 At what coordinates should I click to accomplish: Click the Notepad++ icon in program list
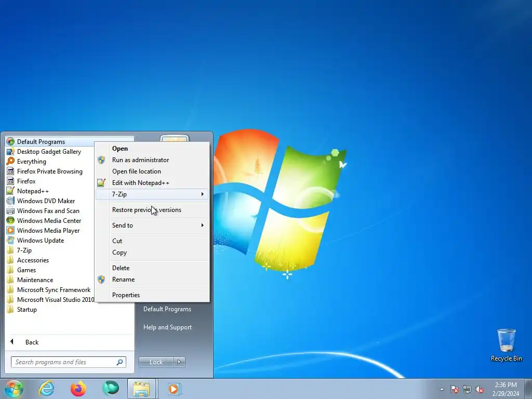10,191
